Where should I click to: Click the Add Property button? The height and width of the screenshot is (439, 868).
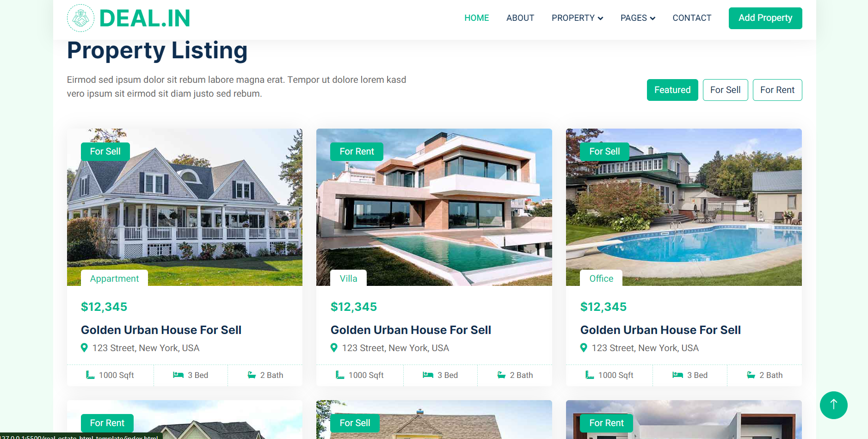tap(765, 18)
